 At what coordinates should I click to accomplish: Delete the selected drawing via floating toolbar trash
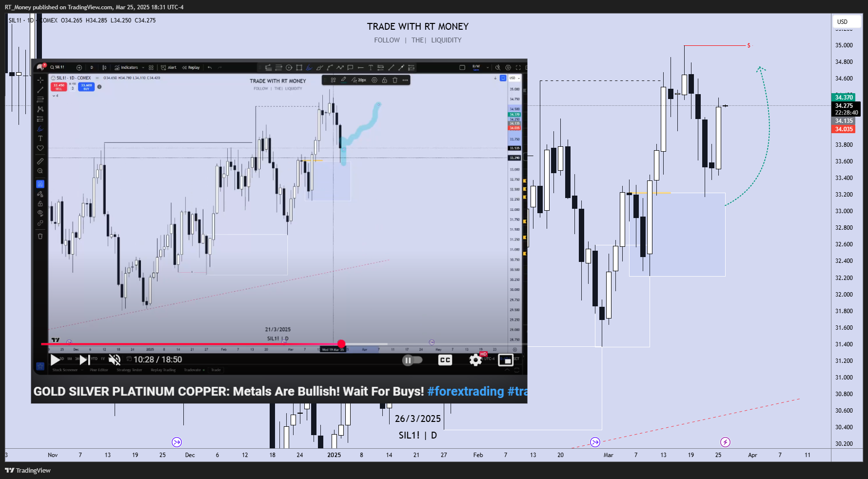point(395,80)
